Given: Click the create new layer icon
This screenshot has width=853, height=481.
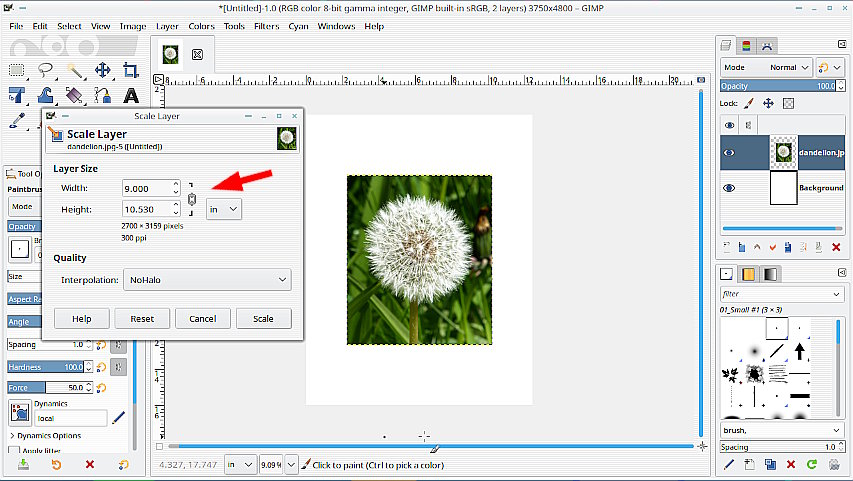Looking at the screenshot, I should (727, 248).
